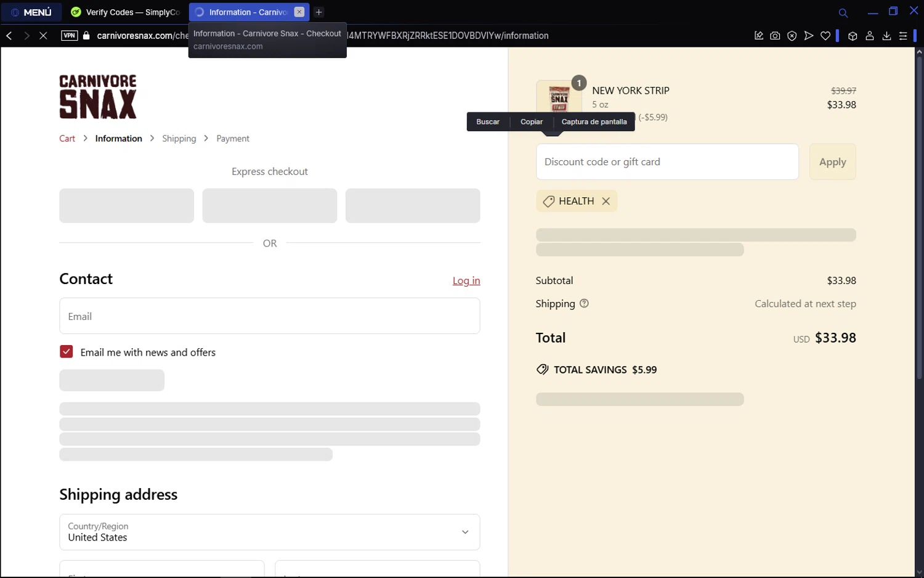Open the downloads icon
924x578 pixels.
tap(886, 36)
